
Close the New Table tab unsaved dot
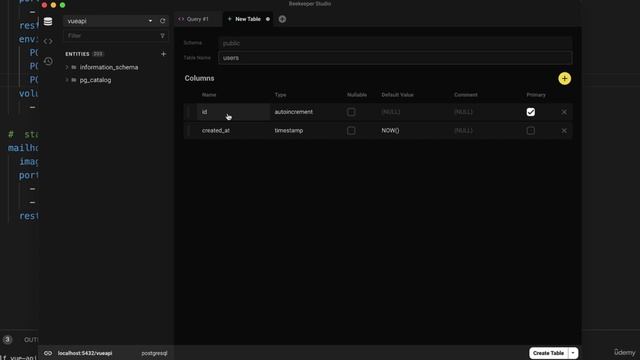[x=268, y=19]
